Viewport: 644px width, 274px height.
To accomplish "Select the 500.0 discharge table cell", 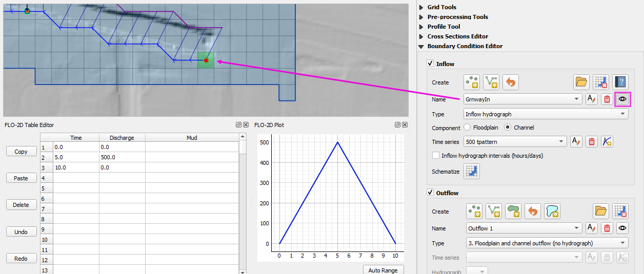I will 122,158.
